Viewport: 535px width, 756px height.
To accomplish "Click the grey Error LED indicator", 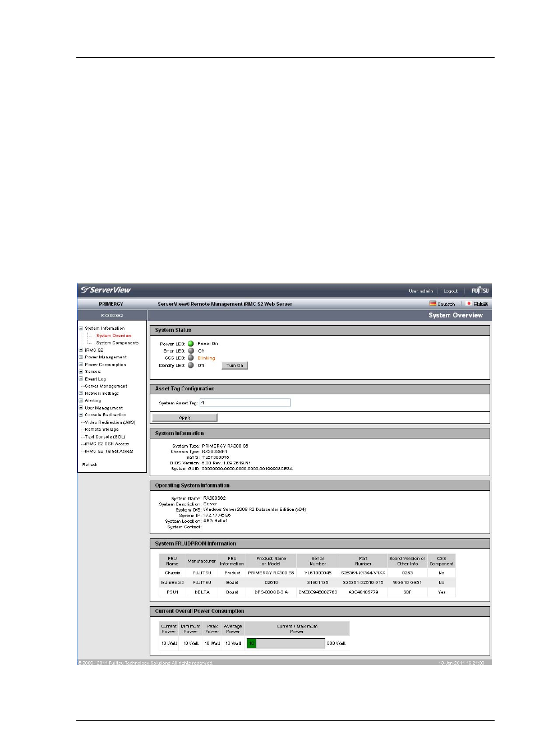I will pos(191,351).
